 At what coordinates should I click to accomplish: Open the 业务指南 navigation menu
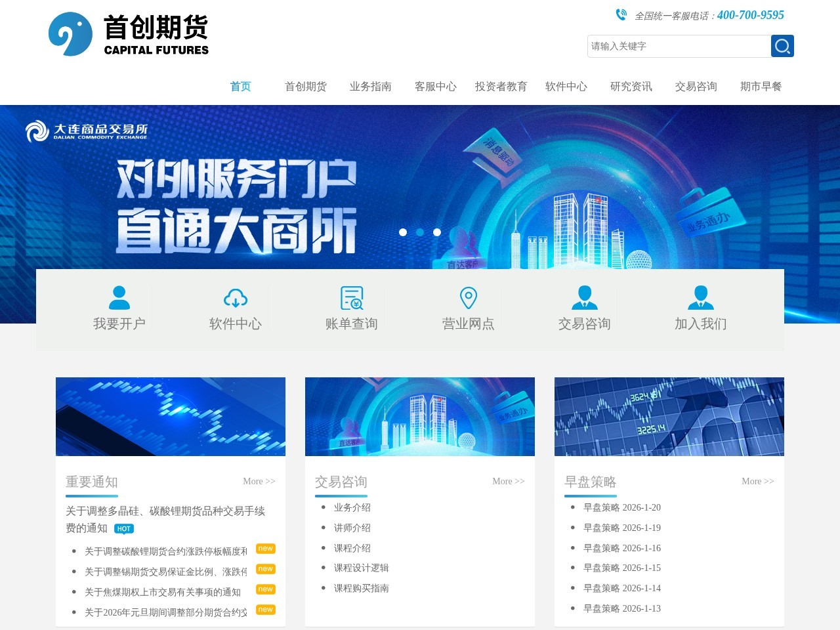click(370, 87)
